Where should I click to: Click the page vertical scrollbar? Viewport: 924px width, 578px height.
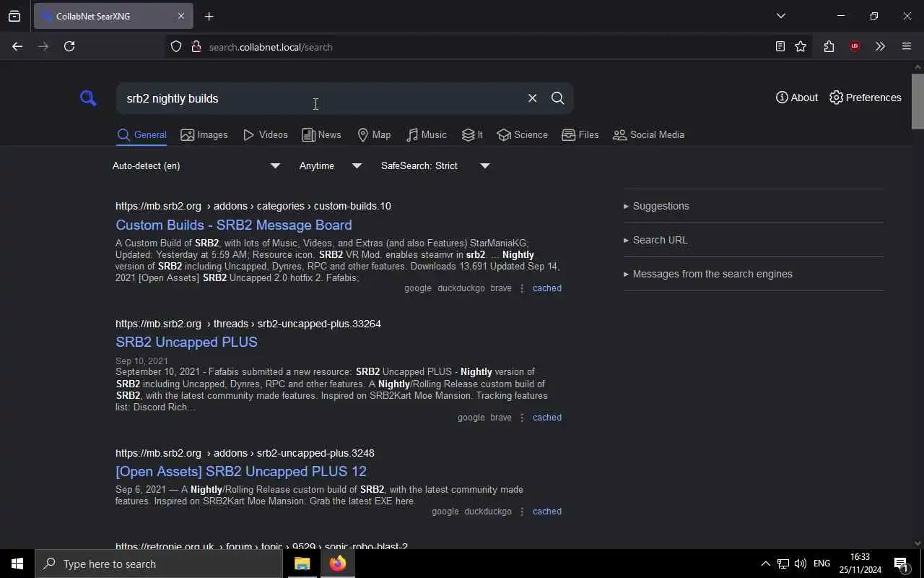(x=918, y=101)
